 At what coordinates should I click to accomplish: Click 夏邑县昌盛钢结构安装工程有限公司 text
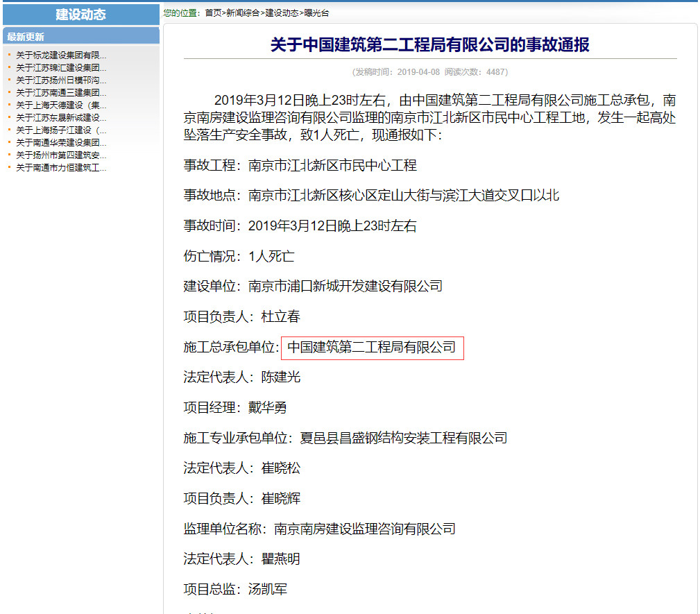click(x=404, y=438)
